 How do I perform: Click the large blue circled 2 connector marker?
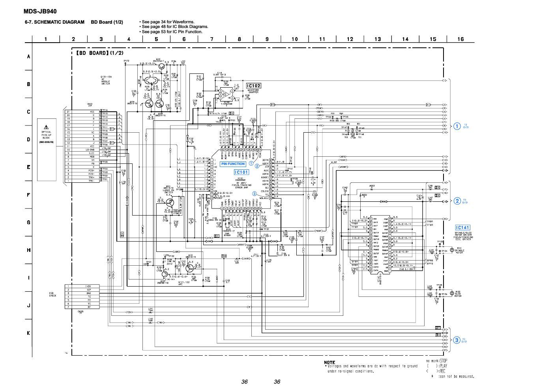coord(457,201)
